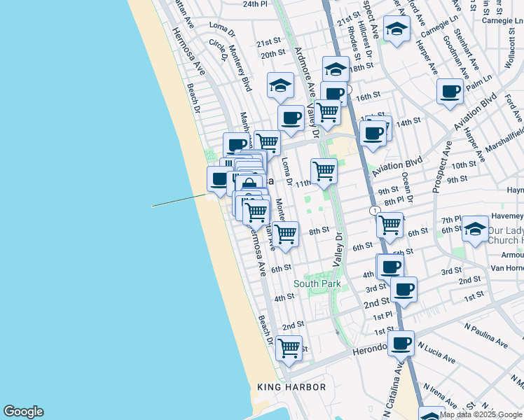Click the Carnegie Ln label at top right corner

[502, 20]
